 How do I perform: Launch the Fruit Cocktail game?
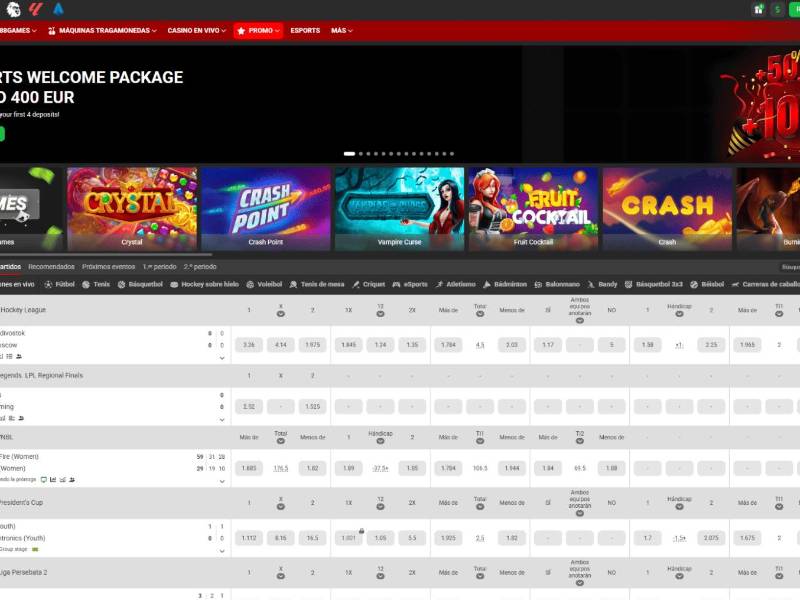point(533,209)
